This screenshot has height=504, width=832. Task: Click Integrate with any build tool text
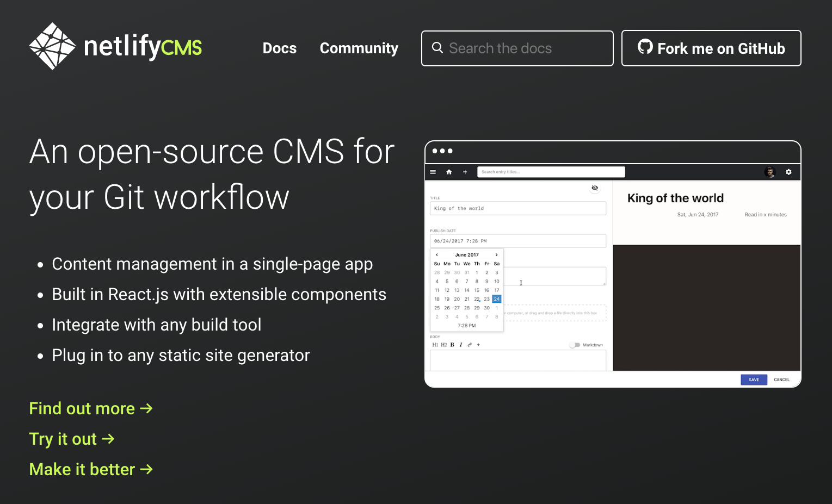(x=157, y=325)
